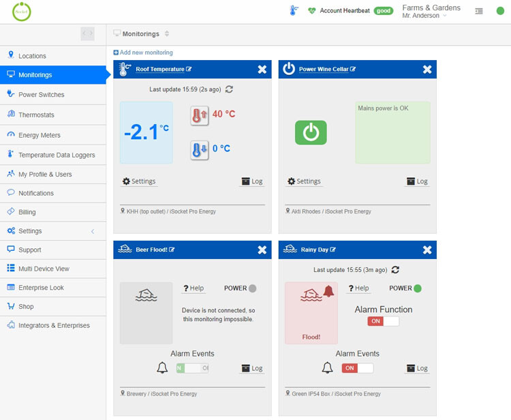
Task: Click the Add new monitoring link
Action: click(143, 52)
